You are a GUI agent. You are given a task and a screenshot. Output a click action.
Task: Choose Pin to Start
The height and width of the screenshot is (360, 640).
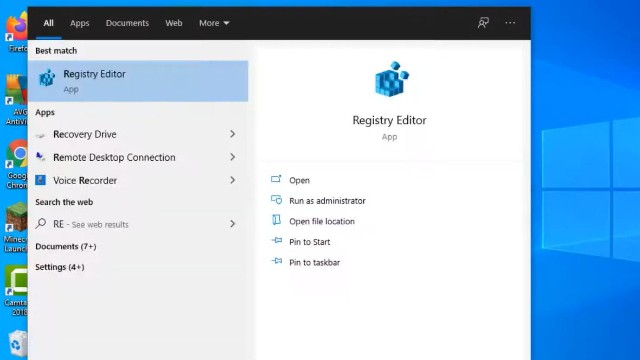point(310,242)
